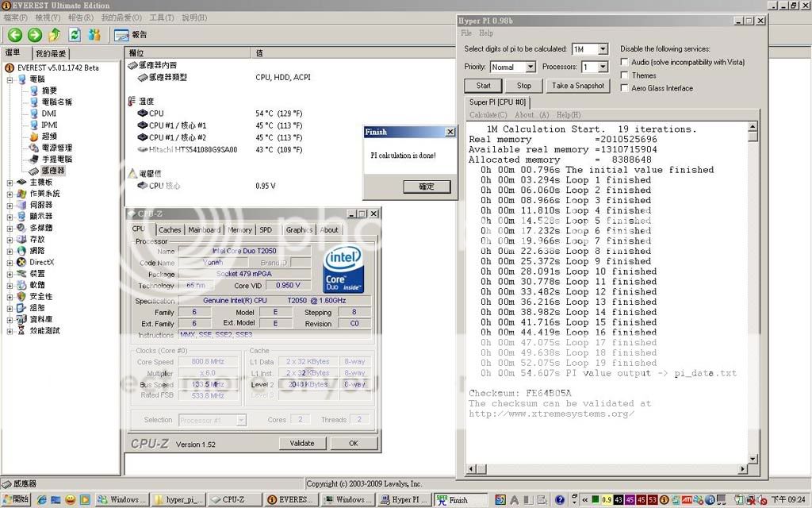
Task: Click the green Forward arrow in EVEREST toolbar
Action: pyautogui.click(x=35, y=35)
